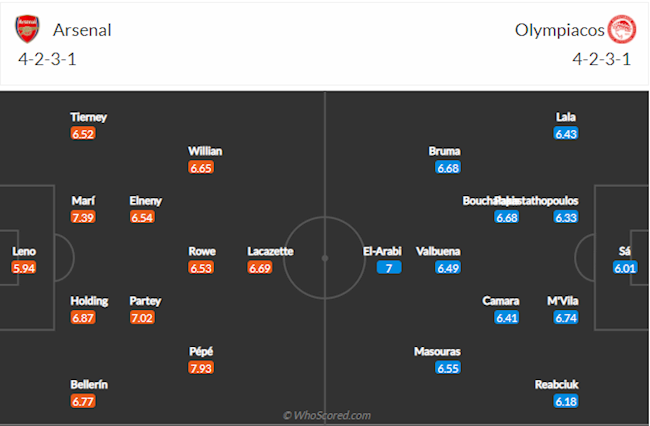650x426 pixels.
Task: Select Arsenal team name in header
Action: click(83, 30)
